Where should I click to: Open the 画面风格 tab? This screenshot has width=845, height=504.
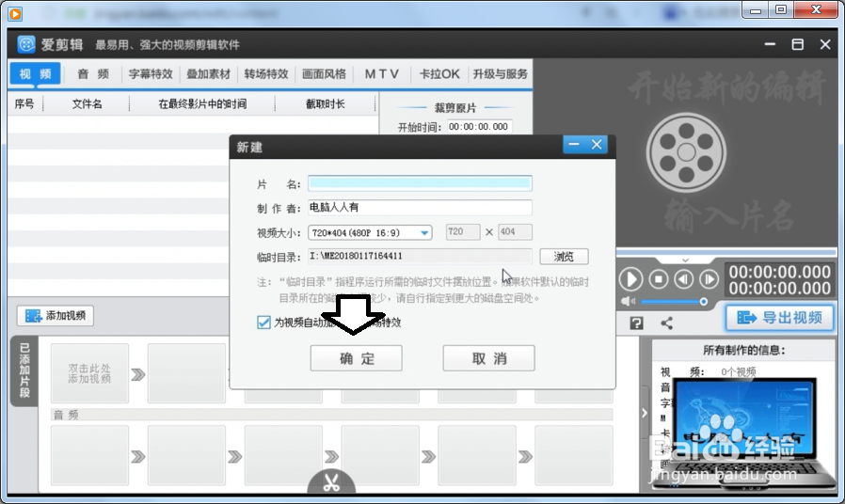tap(324, 73)
